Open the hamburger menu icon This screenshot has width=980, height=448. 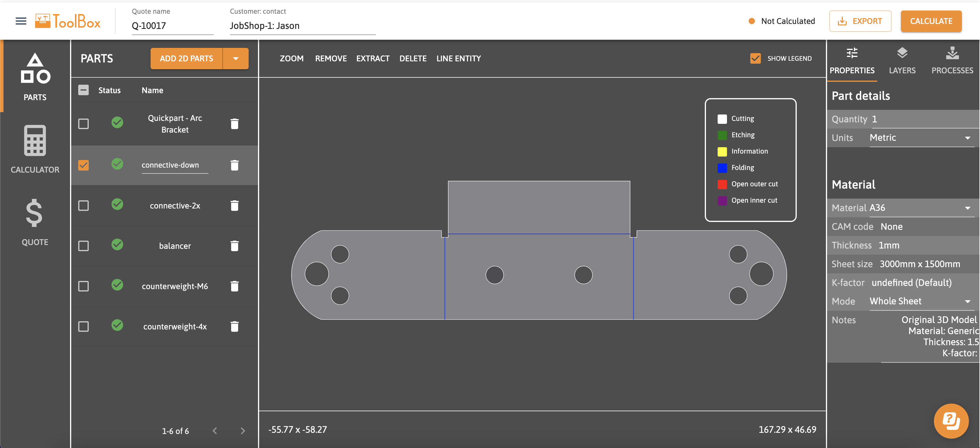[21, 21]
